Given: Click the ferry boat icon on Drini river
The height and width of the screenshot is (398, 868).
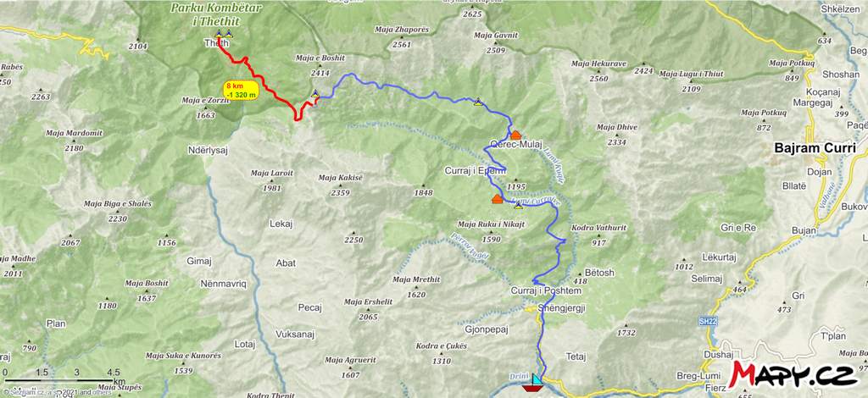Looking at the screenshot, I should point(533,383).
